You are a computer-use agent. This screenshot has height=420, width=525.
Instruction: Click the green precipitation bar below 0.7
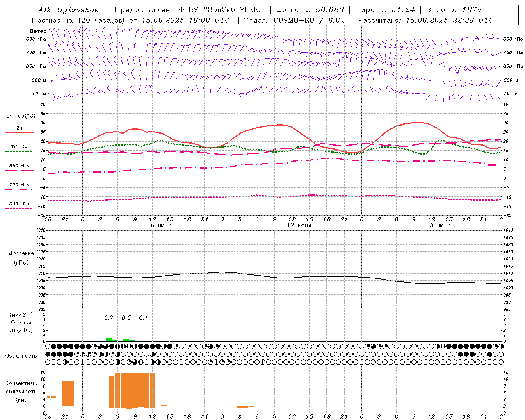109,340
